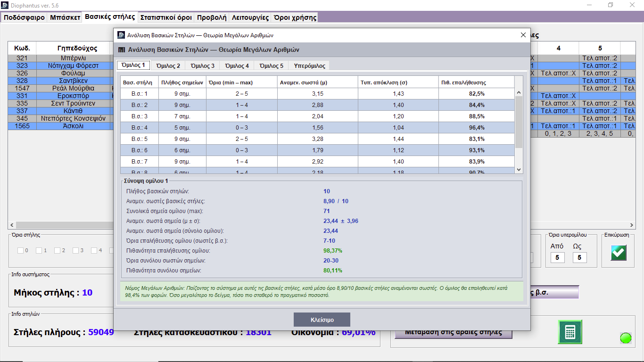Image resolution: width=644 pixels, height=362 pixels.
Task: Select the Β.σ.: 4 row cell
Action: [x=139, y=128]
